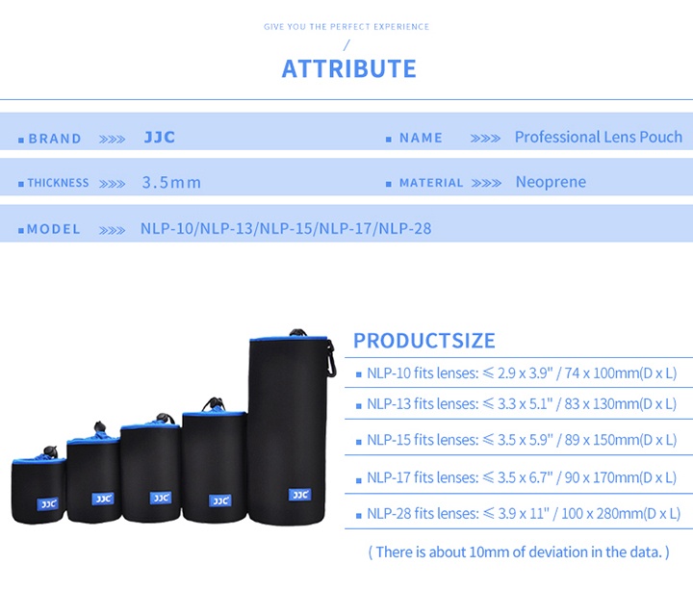Screen dimensions: 693x616
Task: Click the blue rim of the tallest pouch
Action: 289,340
